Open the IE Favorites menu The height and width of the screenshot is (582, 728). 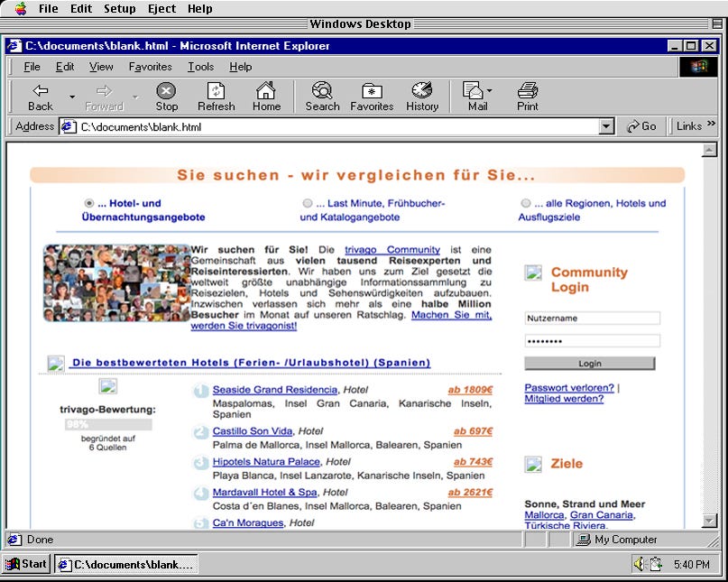tap(150, 67)
